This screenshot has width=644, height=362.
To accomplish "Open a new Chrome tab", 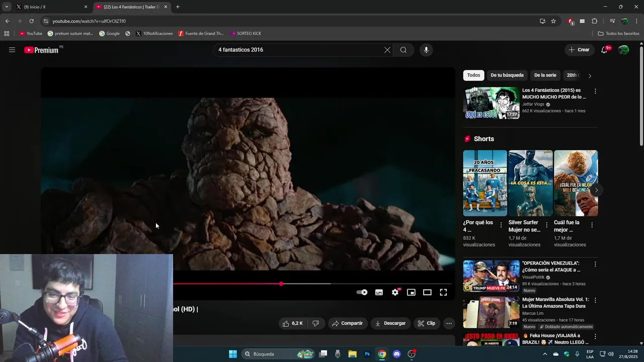I will click(x=178, y=7).
